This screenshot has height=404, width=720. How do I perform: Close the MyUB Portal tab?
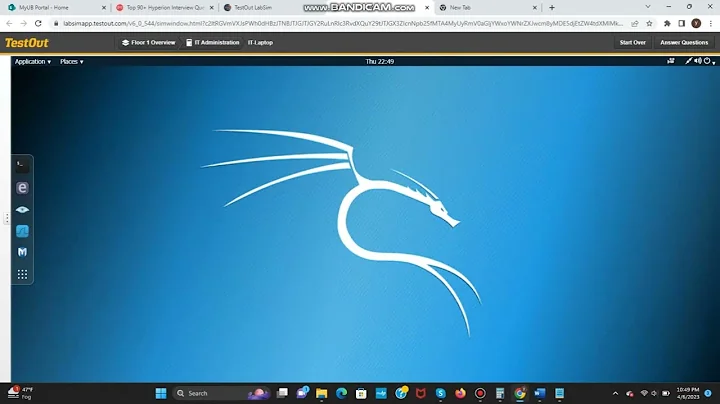(x=104, y=8)
